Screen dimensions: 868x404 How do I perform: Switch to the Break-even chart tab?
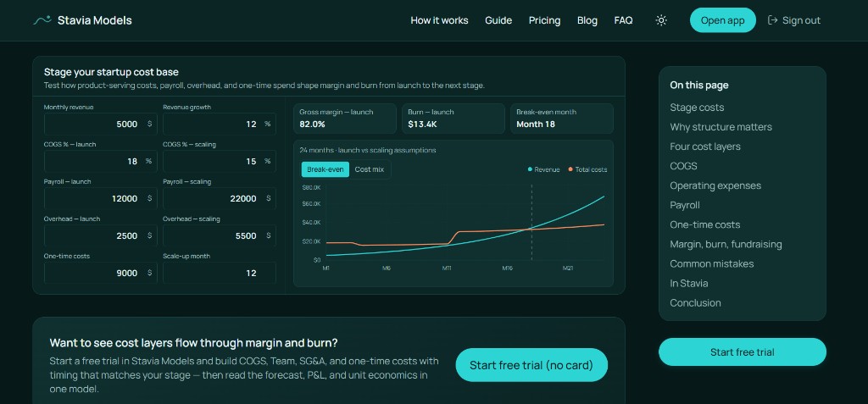coord(325,169)
